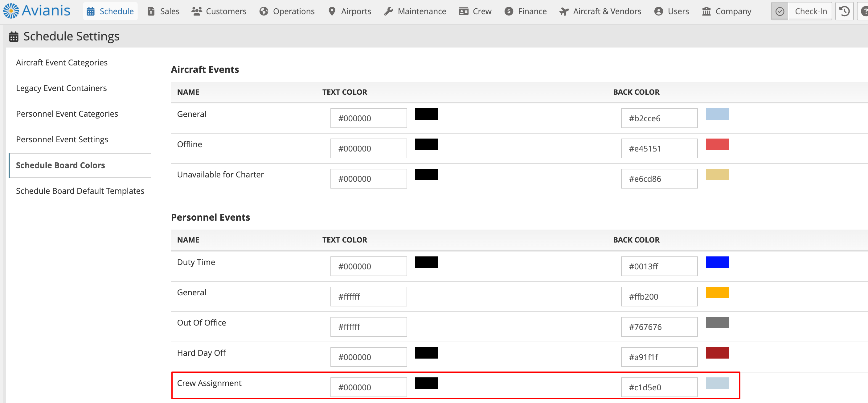868x403 pixels.
Task: Click Unavailable for Charter black text swatch
Action: [426, 175]
